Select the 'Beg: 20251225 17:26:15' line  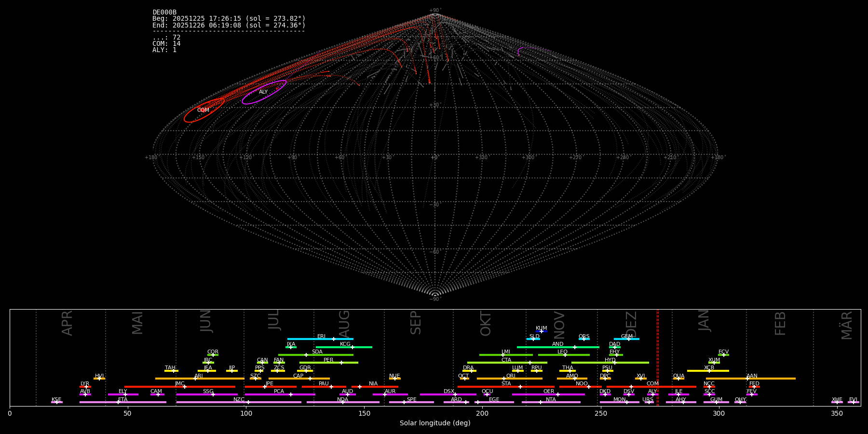229,19
